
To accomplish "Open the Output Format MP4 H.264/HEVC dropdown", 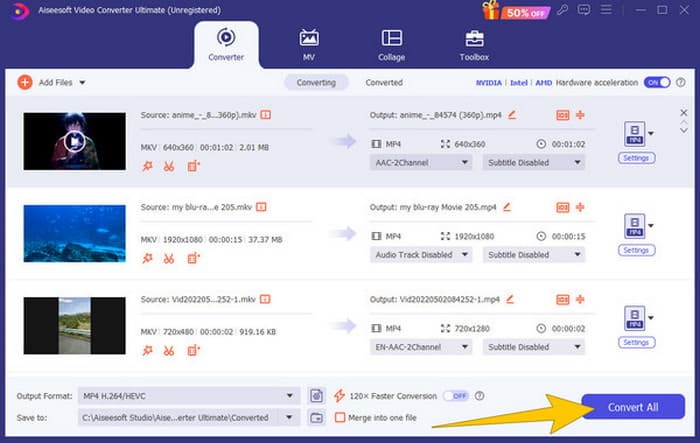I will point(188,396).
